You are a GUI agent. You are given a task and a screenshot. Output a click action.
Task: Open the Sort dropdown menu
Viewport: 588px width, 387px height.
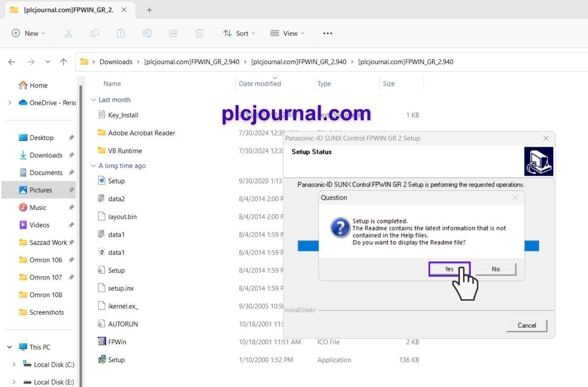(x=239, y=33)
